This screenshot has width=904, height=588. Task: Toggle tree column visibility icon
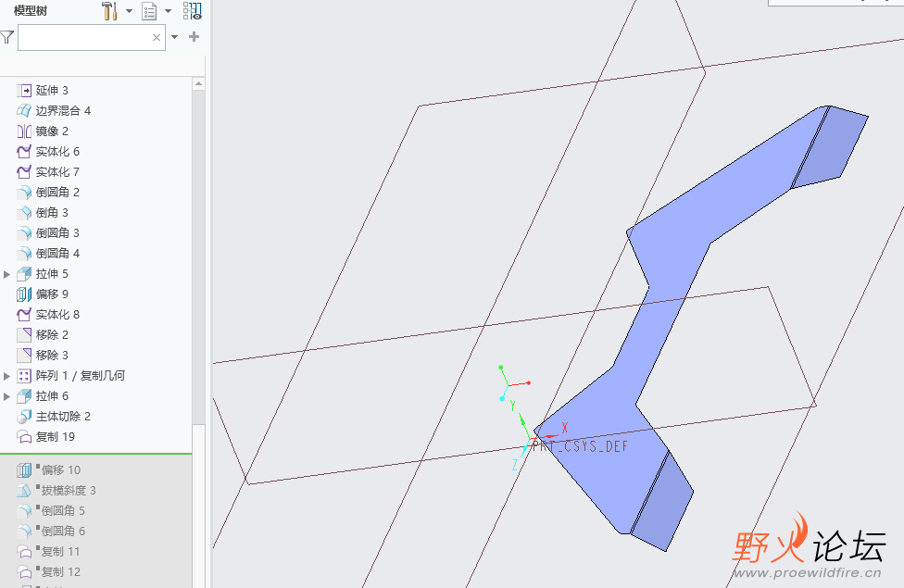[x=192, y=11]
